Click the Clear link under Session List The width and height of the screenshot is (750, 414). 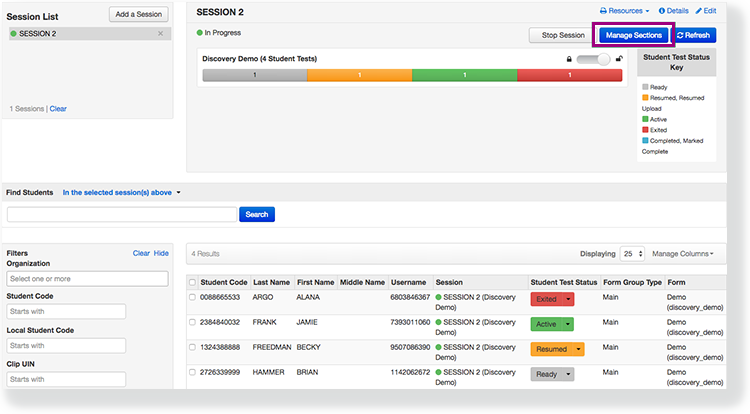point(58,108)
